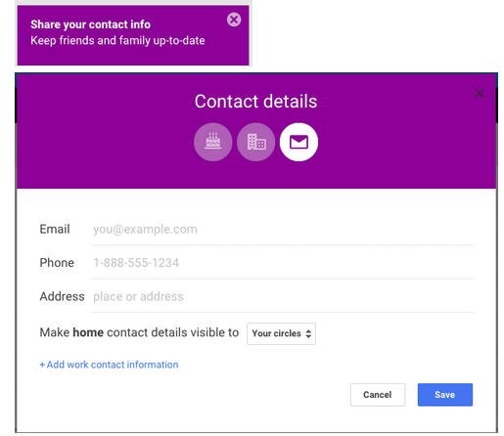Click the Address label
Image resolution: width=504 pixels, height=436 pixels.
[x=62, y=296]
